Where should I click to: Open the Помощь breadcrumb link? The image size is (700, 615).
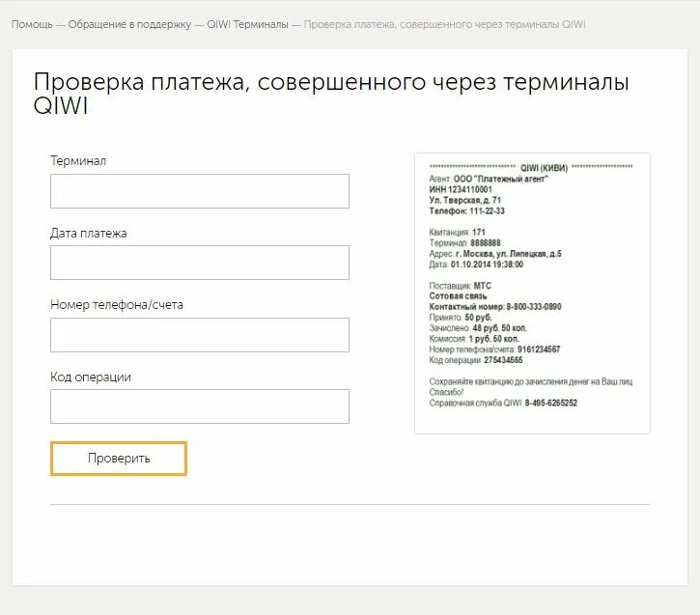click(32, 24)
